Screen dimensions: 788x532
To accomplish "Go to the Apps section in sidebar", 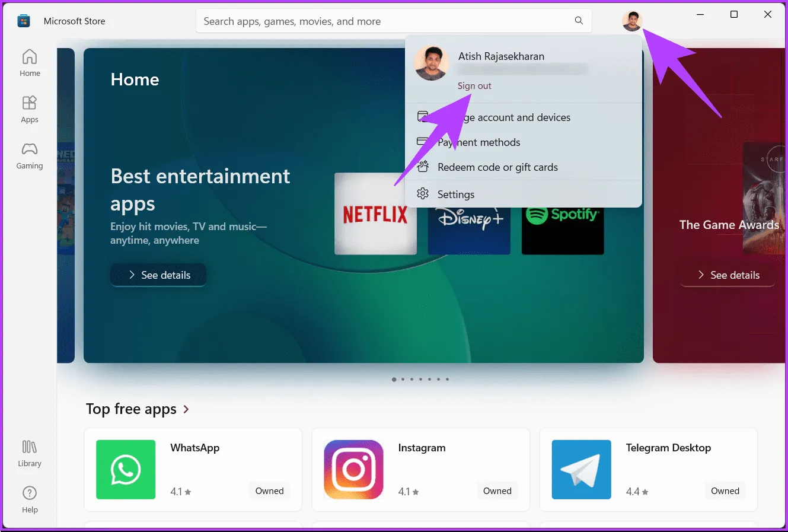I will (x=30, y=109).
